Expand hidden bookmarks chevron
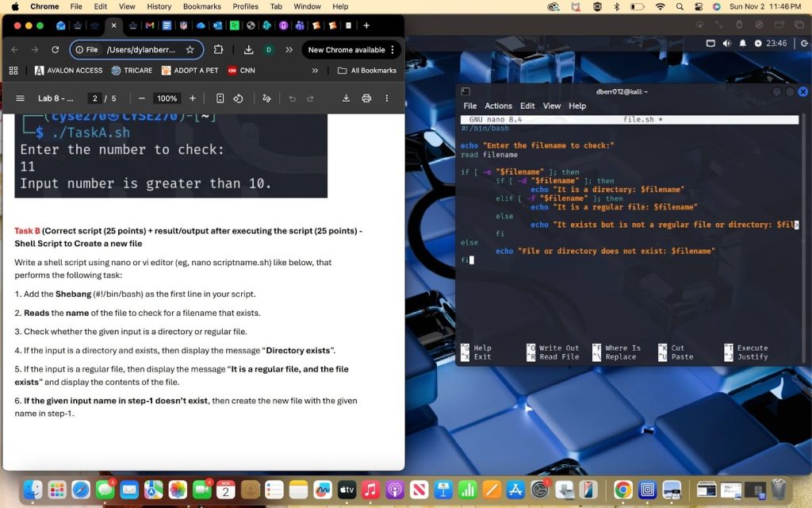The height and width of the screenshot is (508, 812). (315, 70)
